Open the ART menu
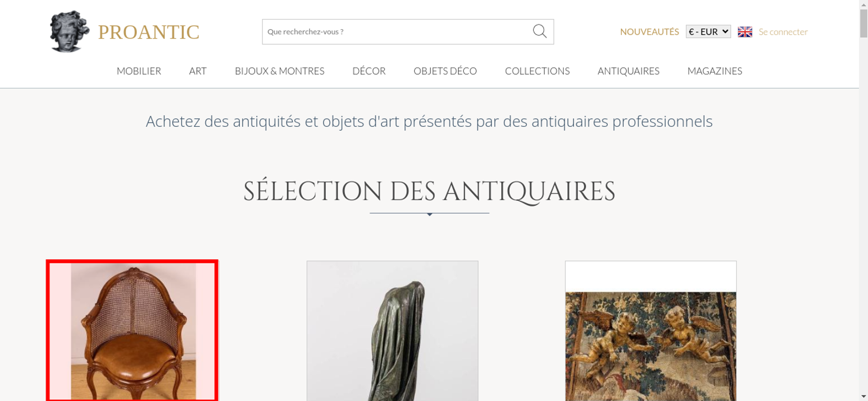Viewport: 868px width, 401px height. click(198, 71)
